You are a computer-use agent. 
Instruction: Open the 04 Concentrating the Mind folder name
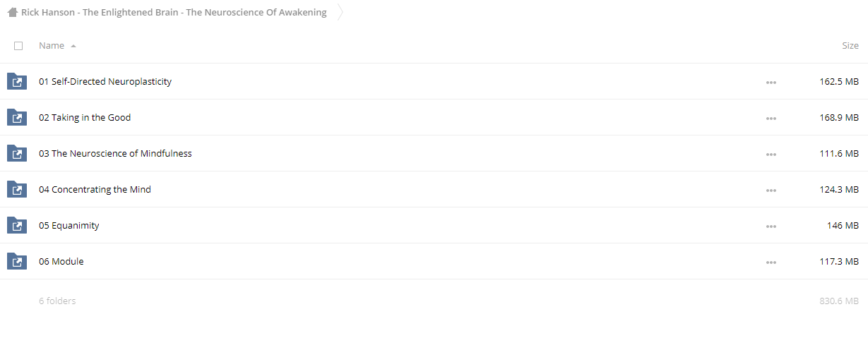coord(95,189)
